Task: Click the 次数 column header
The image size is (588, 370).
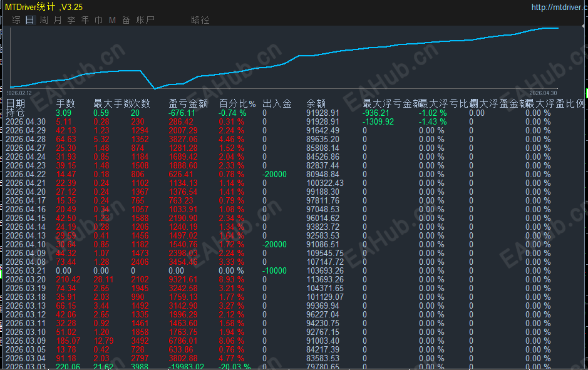Action: click(x=141, y=103)
